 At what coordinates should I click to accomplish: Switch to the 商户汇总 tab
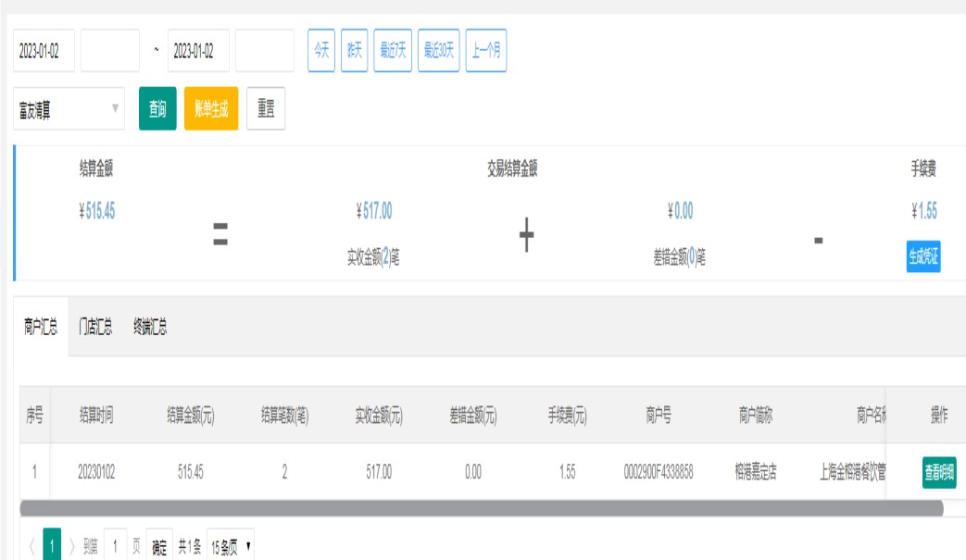pyautogui.click(x=42, y=327)
